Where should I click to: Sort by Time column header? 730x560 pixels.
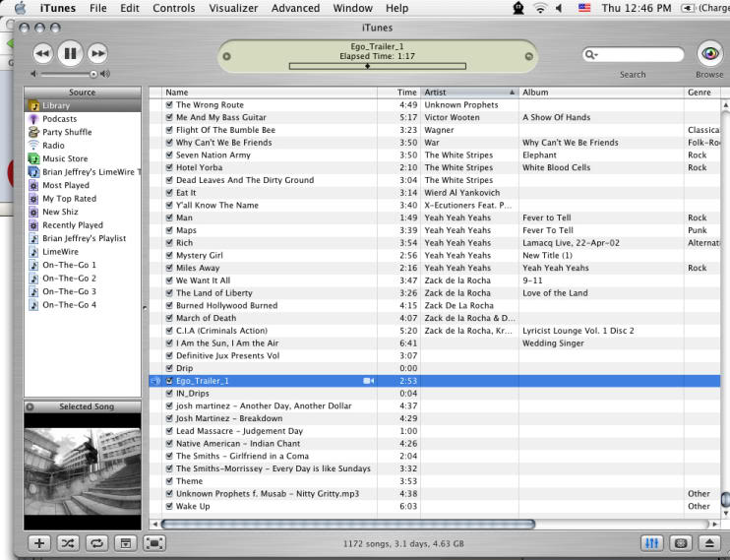tap(399, 93)
